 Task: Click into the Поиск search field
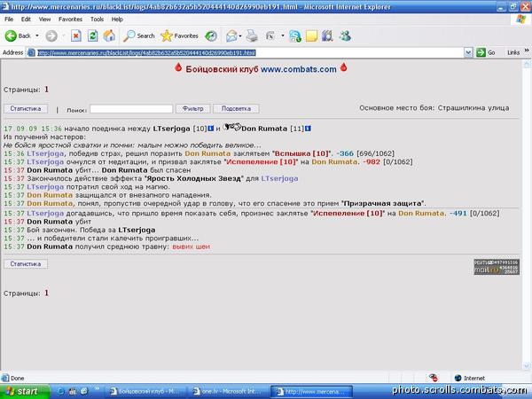pos(131,109)
